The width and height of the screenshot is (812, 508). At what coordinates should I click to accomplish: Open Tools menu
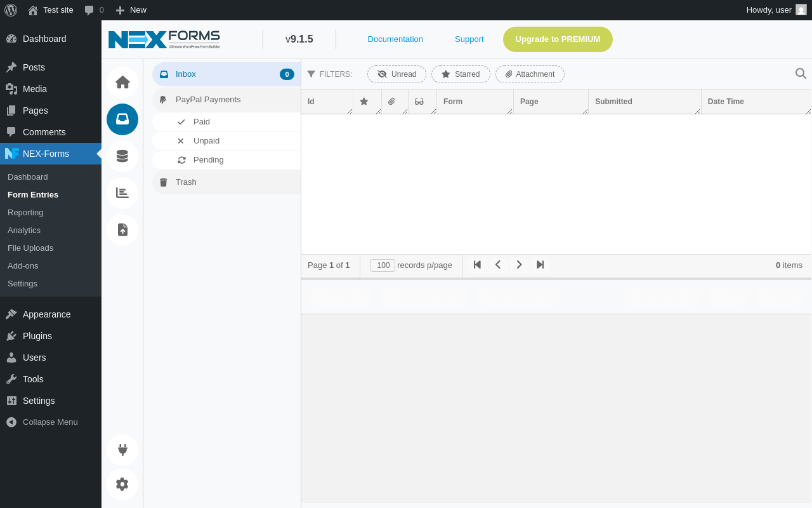tap(51, 379)
